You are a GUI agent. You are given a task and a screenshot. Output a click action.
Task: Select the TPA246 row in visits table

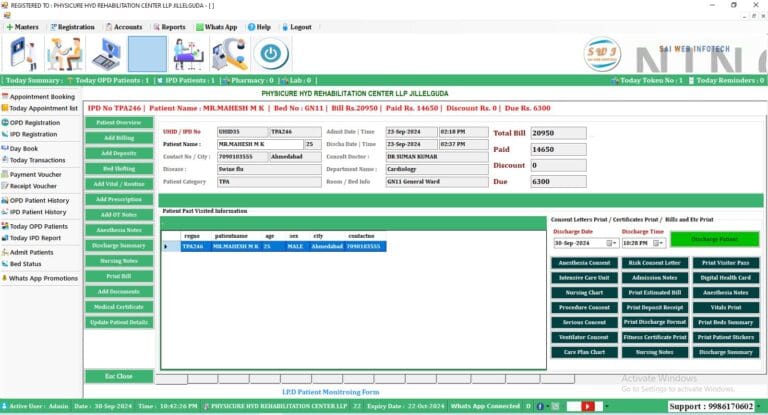274,246
